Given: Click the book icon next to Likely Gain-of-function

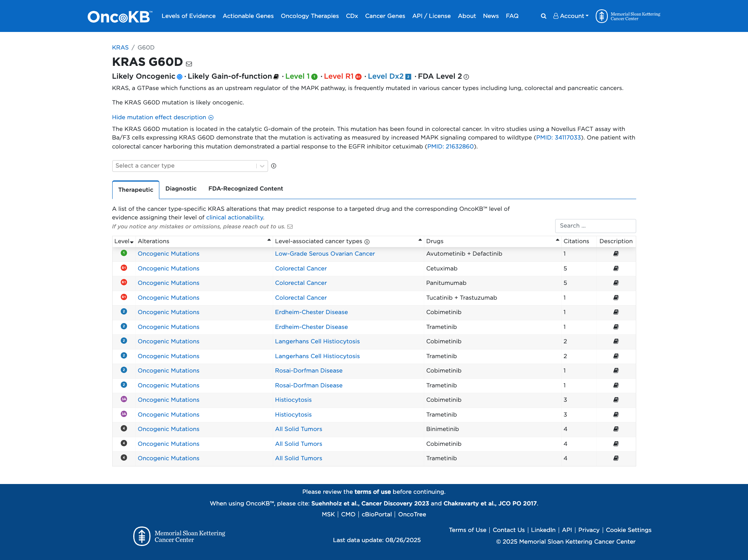Looking at the screenshot, I should pyautogui.click(x=276, y=77).
